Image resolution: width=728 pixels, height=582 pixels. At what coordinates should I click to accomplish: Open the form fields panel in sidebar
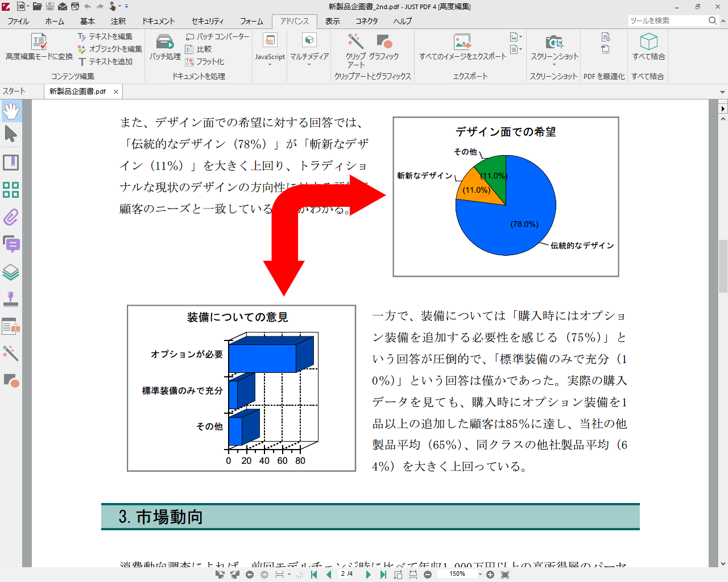[x=11, y=326]
